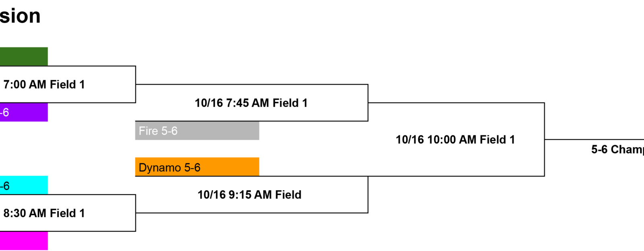Screen dimensions: 644x251
Task: Click the division heading text
Action: pos(20,16)
